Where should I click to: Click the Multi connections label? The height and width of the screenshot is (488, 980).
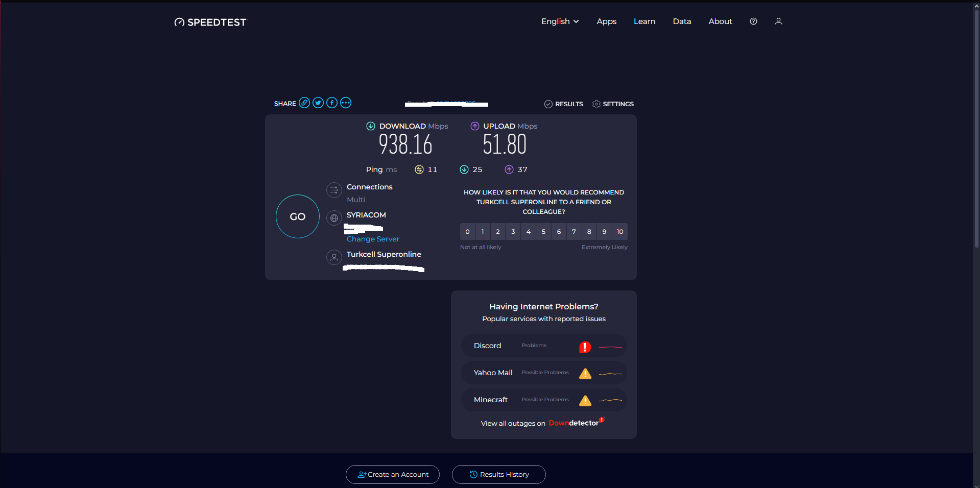coord(356,200)
